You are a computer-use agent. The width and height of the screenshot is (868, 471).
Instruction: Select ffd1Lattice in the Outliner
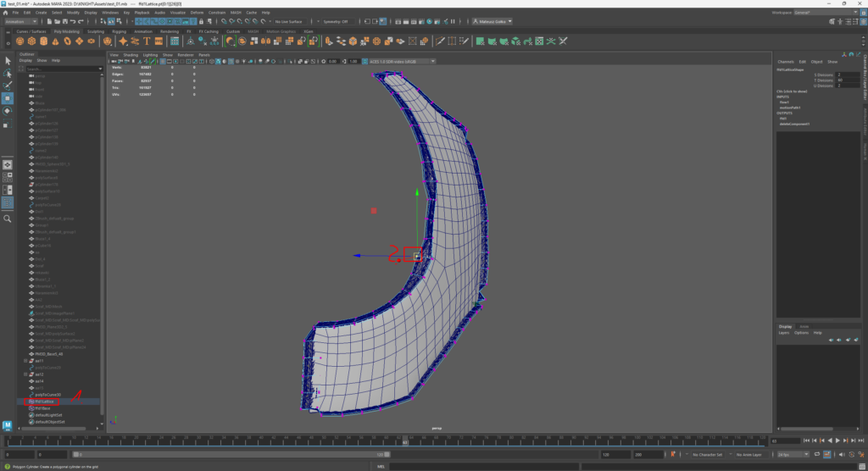point(46,402)
